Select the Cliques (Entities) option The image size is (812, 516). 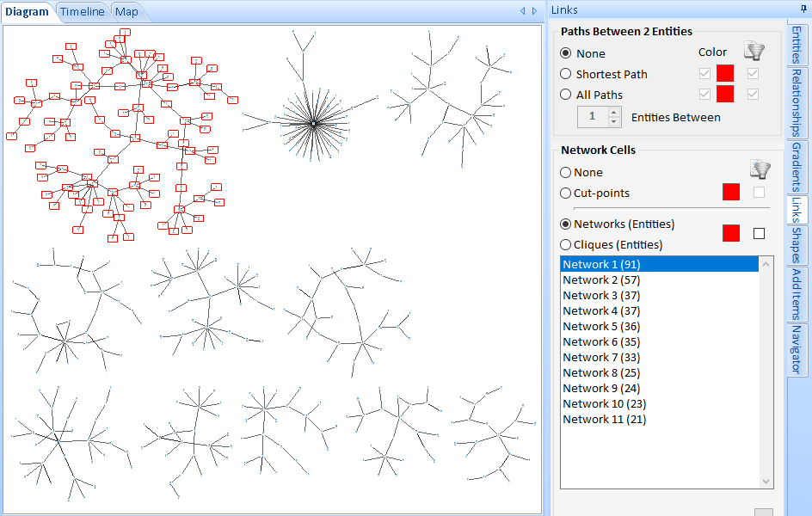(566, 245)
